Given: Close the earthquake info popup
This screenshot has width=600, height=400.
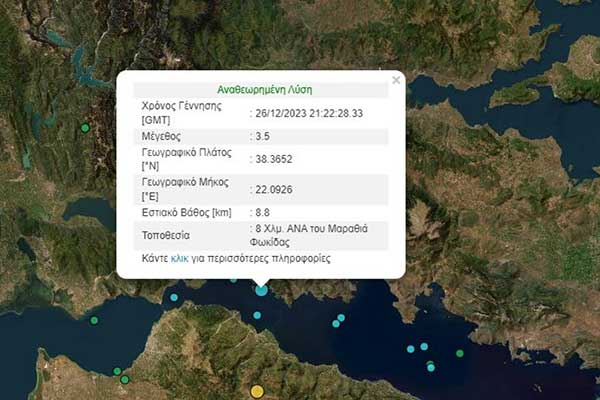Looking at the screenshot, I should tap(396, 80).
